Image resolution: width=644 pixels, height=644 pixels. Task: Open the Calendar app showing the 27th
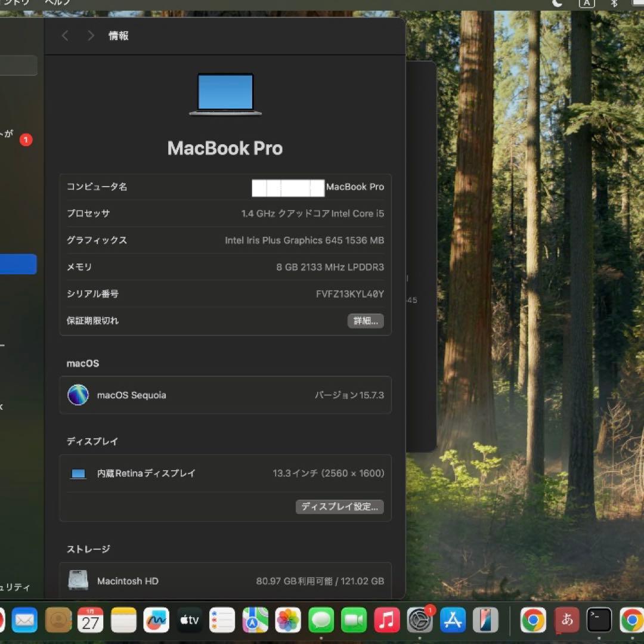pyautogui.click(x=91, y=620)
